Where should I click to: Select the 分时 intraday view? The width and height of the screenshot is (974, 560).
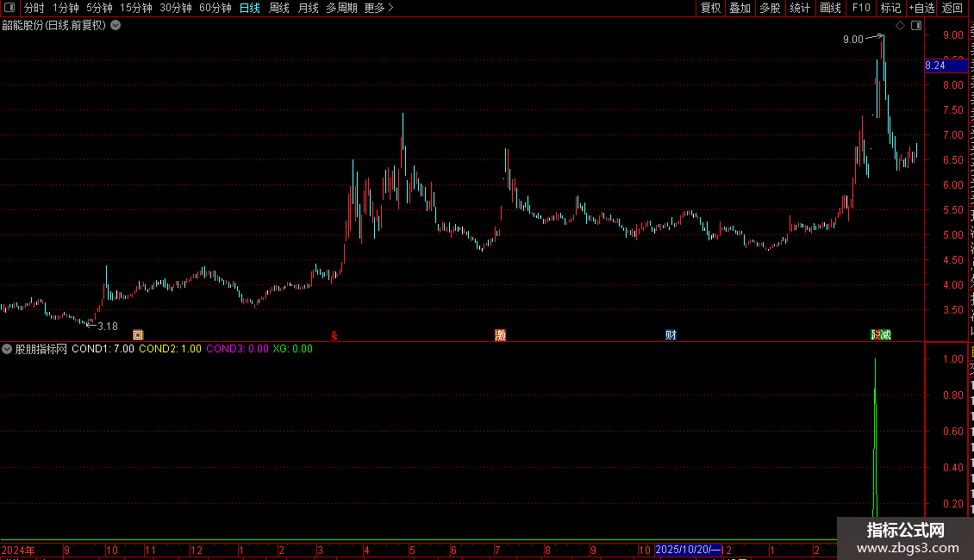34,8
